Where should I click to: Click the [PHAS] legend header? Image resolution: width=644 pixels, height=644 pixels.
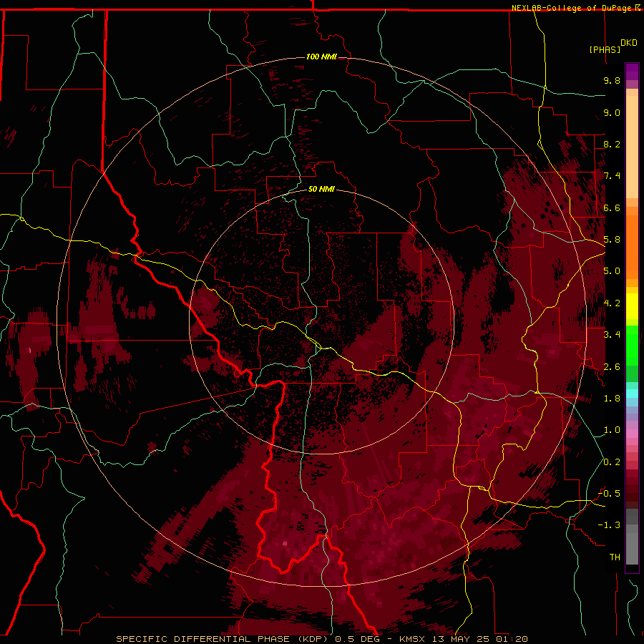[x=605, y=49]
